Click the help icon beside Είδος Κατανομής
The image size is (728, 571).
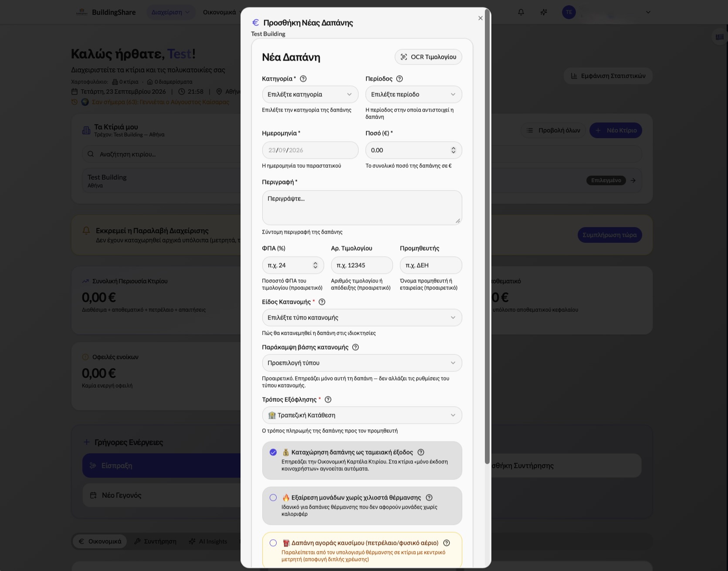(x=322, y=302)
